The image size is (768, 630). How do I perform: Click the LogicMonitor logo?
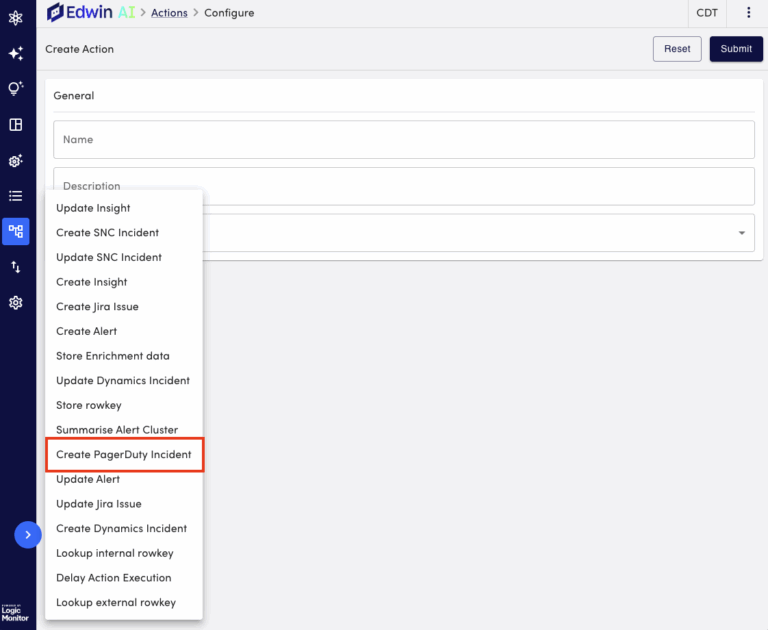coord(15,613)
